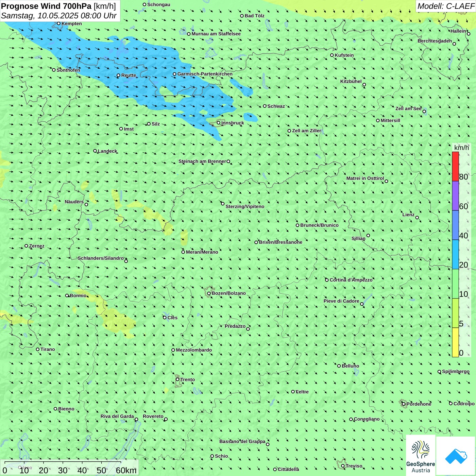476x476 pixels.
Task: Click the Cittadella label
Action: [288, 469]
